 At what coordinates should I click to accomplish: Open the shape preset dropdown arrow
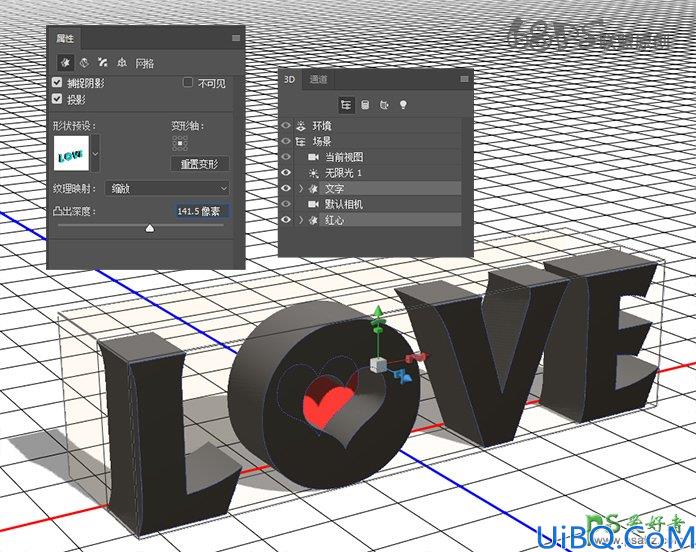(x=95, y=154)
